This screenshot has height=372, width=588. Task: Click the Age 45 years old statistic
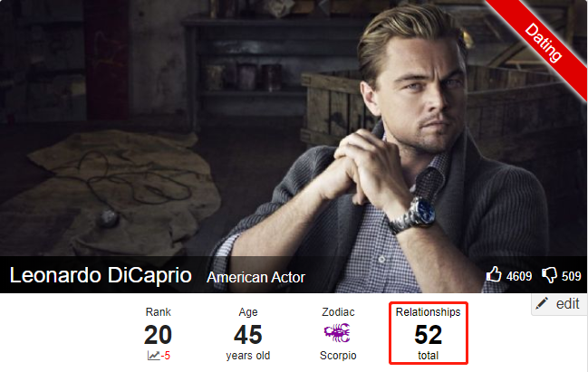(248, 333)
